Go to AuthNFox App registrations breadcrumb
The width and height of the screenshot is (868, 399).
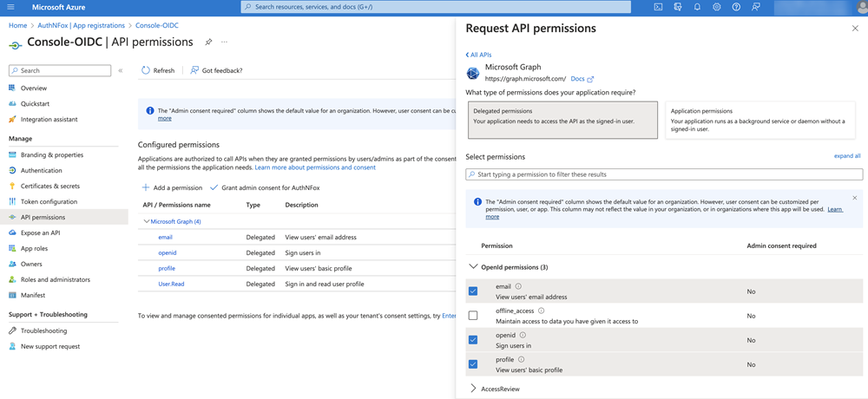(x=81, y=25)
